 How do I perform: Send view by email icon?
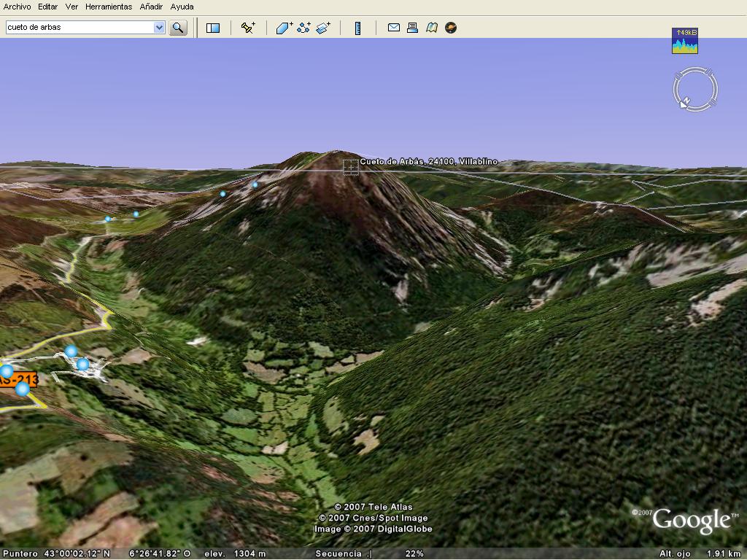point(394,28)
